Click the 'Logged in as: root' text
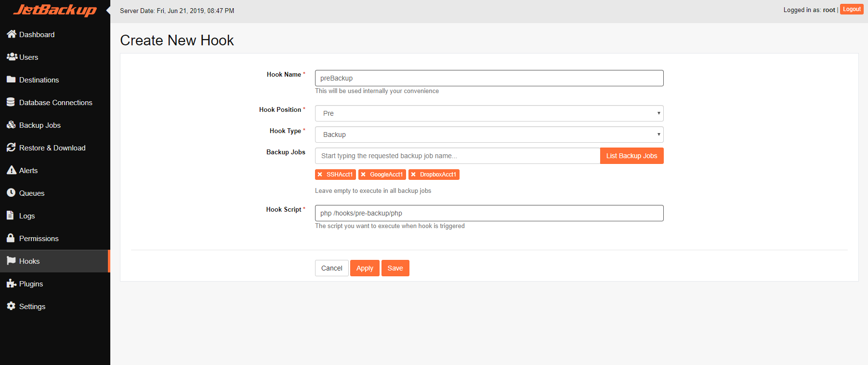Viewport: 868px width, 365px height. 809,10
